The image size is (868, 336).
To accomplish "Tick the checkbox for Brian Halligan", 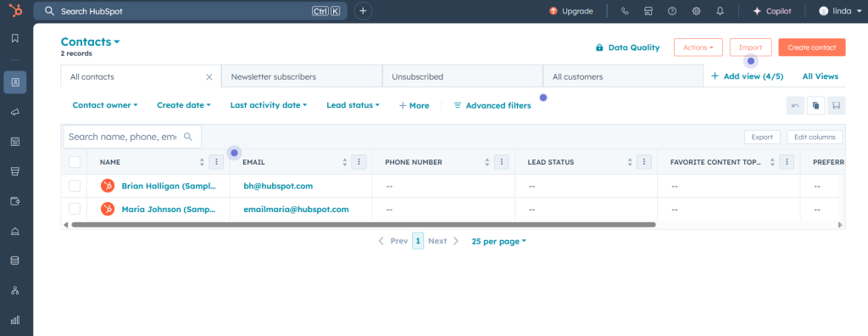I will click(x=75, y=186).
